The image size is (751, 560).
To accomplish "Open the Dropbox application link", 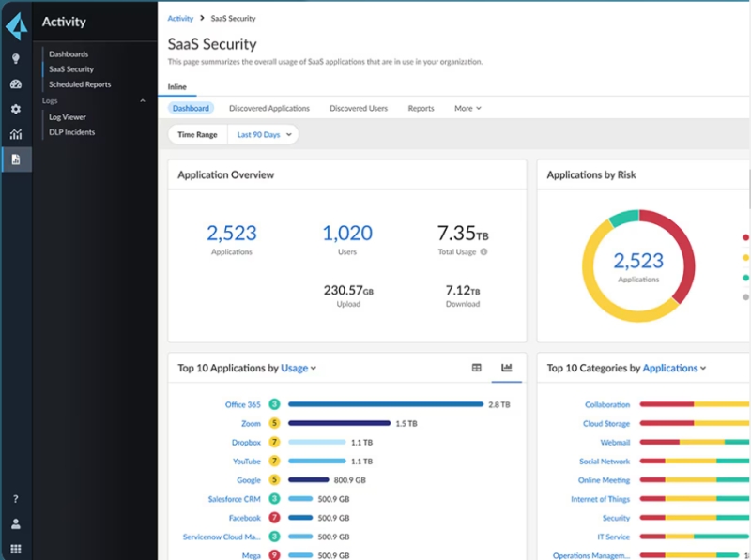I will click(x=246, y=442).
